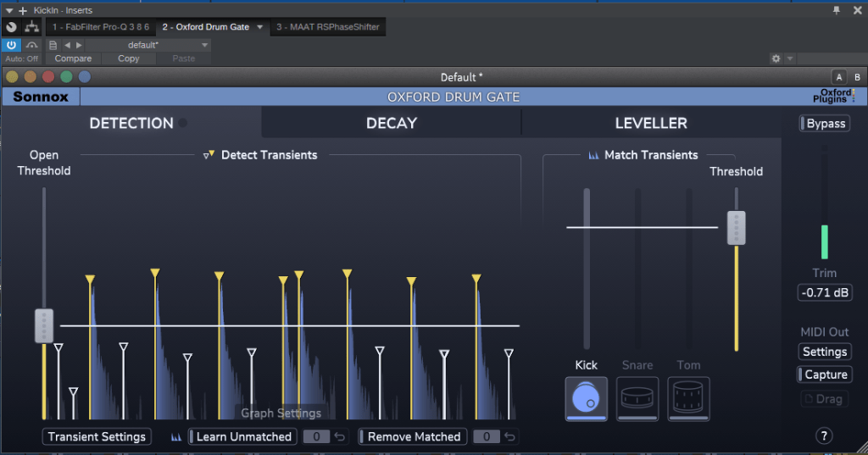Reset the Learn Unmatched counter with undo arrow
This screenshot has height=455, width=868.
[340, 437]
